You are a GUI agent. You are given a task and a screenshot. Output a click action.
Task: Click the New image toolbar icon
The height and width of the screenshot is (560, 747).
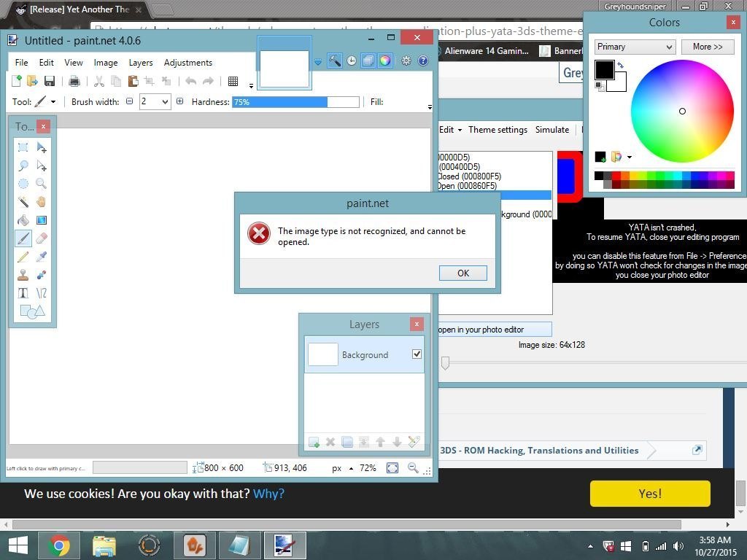[16, 81]
